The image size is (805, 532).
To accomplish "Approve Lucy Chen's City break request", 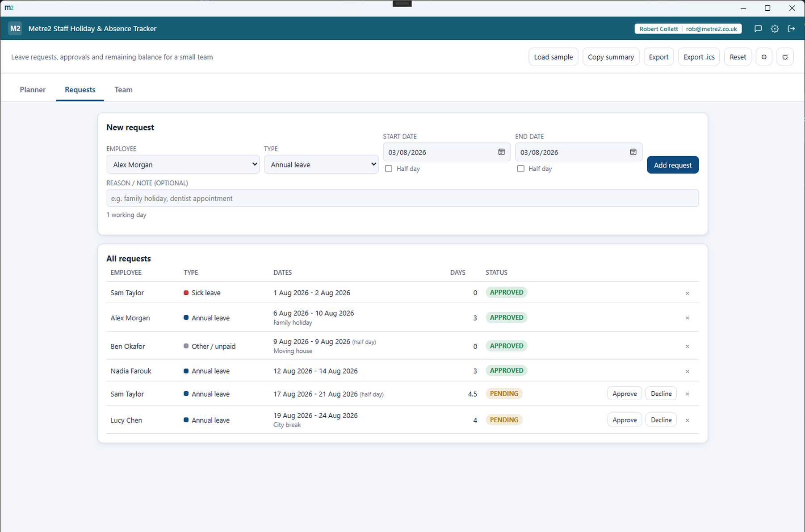I will point(625,420).
